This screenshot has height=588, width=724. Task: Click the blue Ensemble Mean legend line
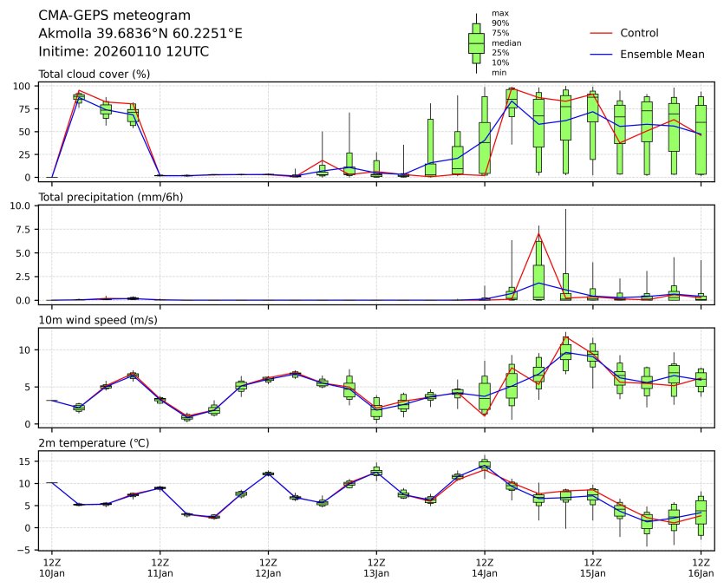601,55
